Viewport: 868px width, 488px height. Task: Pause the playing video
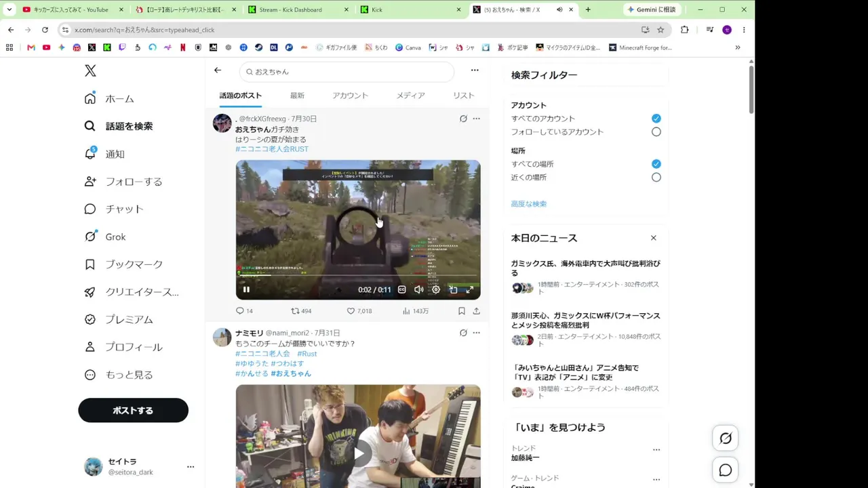coord(246,289)
